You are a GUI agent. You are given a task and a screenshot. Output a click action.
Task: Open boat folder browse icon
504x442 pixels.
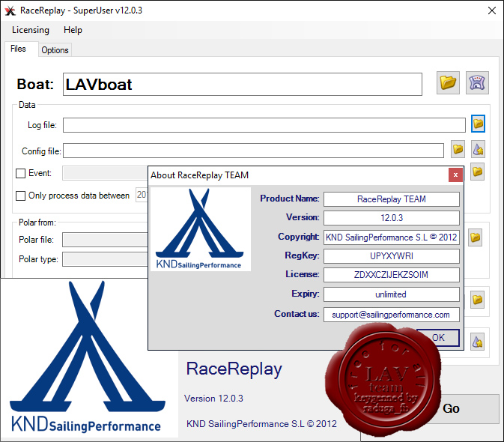[x=448, y=82]
